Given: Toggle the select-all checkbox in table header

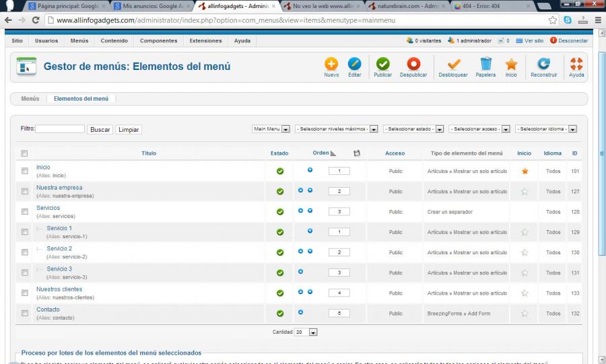Looking at the screenshot, I should point(24,153).
